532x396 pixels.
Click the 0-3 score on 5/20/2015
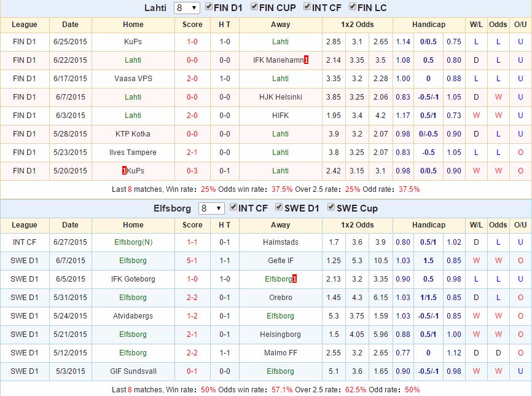[192, 170]
